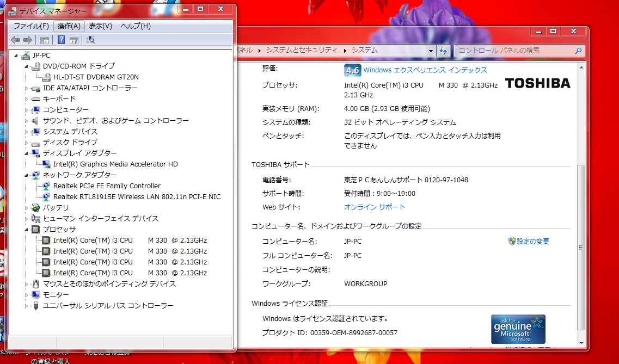Expand the monitor node
Image resolution: width=619 pixels, height=364 pixels.
(27, 294)
